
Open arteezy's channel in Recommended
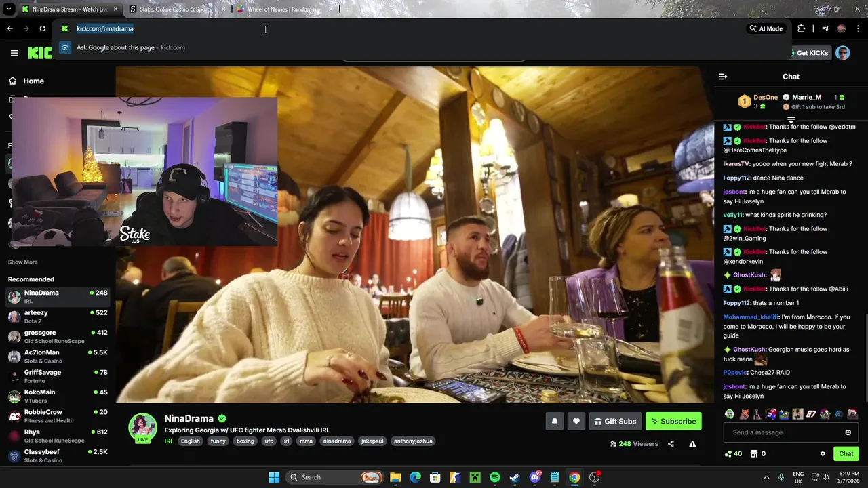tap(58, 317)
